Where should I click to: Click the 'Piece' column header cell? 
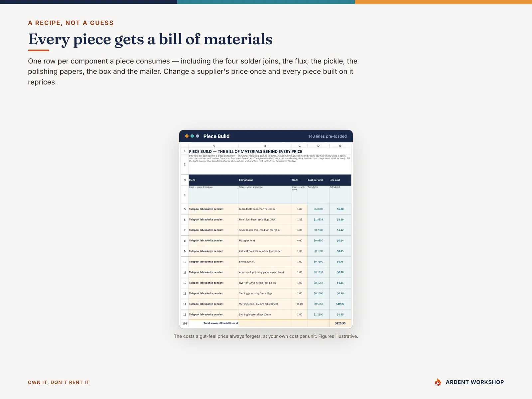pos(213,180)
